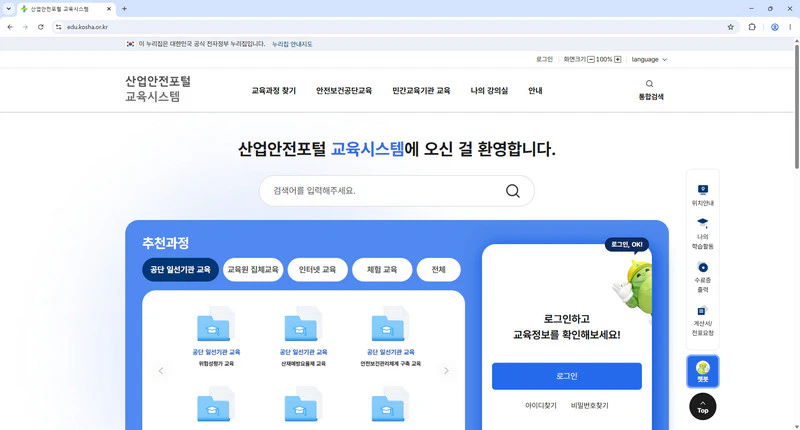Viewport: 800px width, 430px height.
Task: Click the search magnifier icon in main search box
Action: pos(513,191)
